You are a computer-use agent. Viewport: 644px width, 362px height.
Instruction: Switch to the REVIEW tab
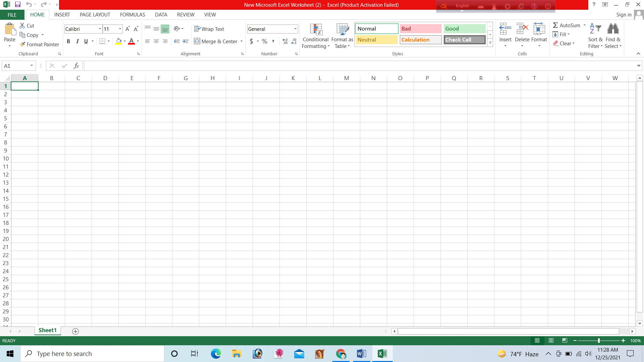[x=185, y=15]
